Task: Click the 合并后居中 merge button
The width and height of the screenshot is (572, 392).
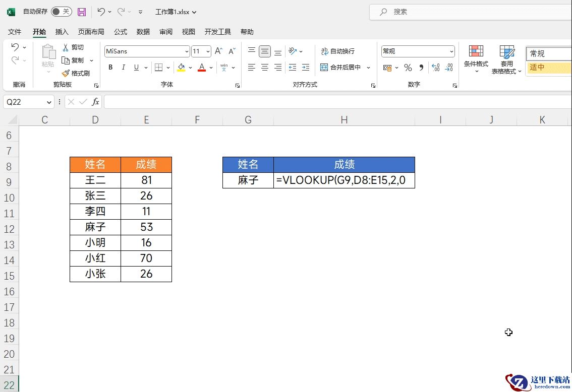Action: coord(340,68)
